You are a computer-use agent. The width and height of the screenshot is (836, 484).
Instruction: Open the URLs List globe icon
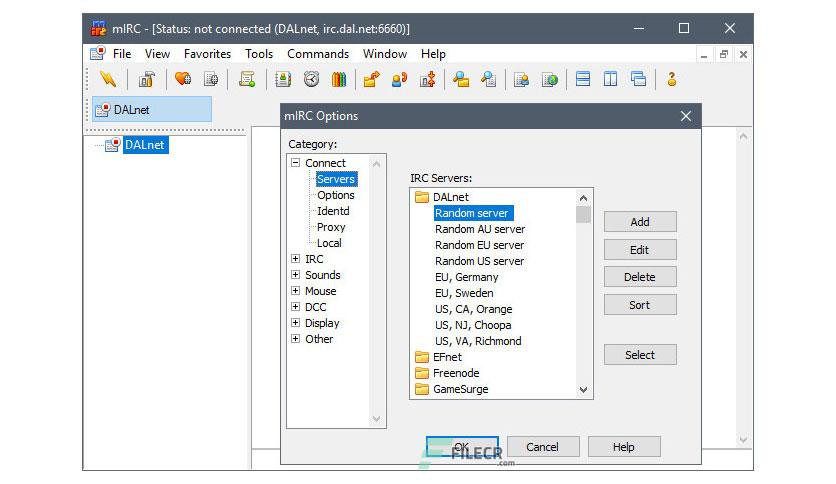coord(550,79)
